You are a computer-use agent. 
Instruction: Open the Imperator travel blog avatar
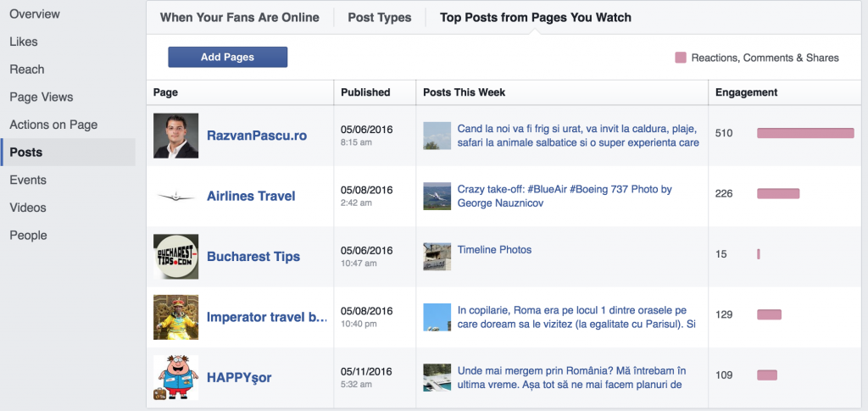176,317
